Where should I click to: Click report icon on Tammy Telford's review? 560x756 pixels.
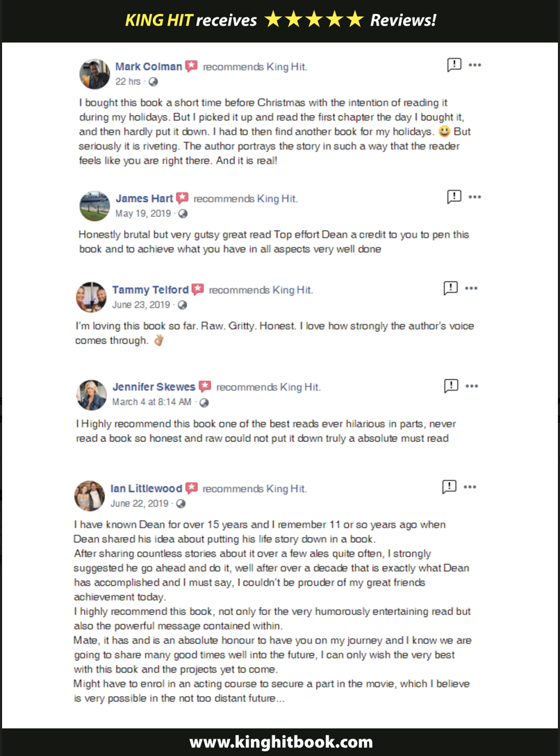[x=450, y=288]
